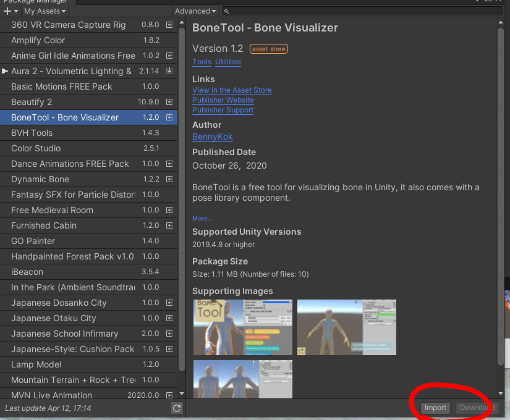Click the asset store badge
Screen dimensions: 510x420
[269, 49]
